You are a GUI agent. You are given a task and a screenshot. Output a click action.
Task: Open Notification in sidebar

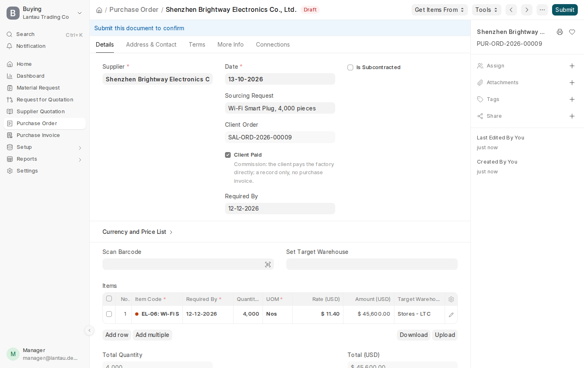click(45, 46)
